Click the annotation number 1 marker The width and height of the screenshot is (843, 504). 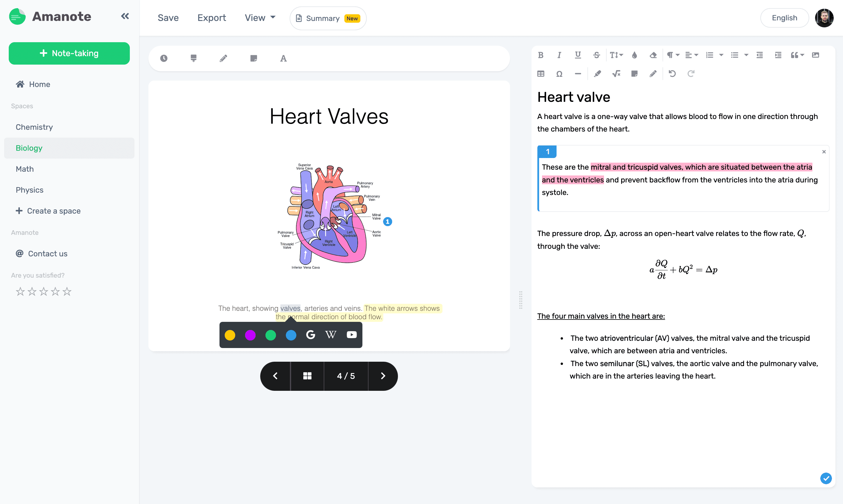click(x=387, y=221)
